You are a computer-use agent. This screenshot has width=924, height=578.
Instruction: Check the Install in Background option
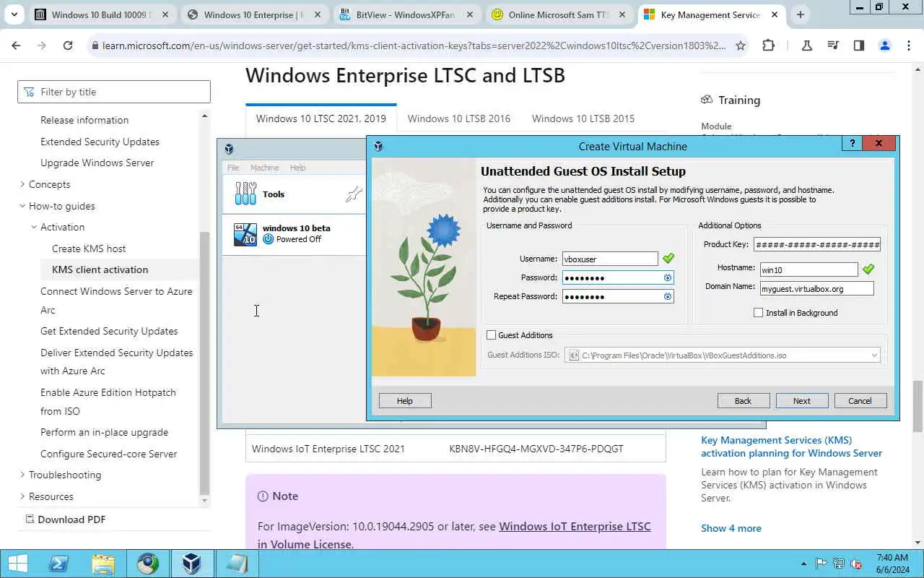[x=758, y=313]
